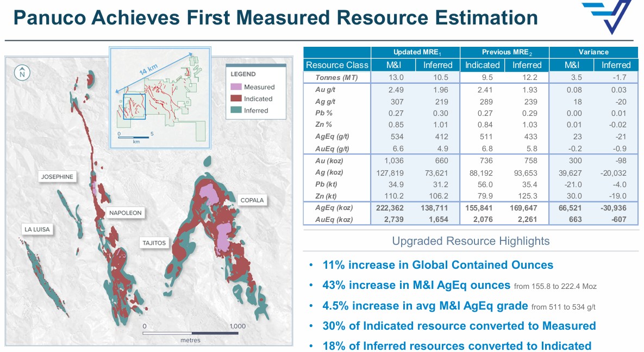Image resolution: width=644 pixels, height=352 pixels.
Task: Click the Indicated legend color swatch
Action: point(236,98)
